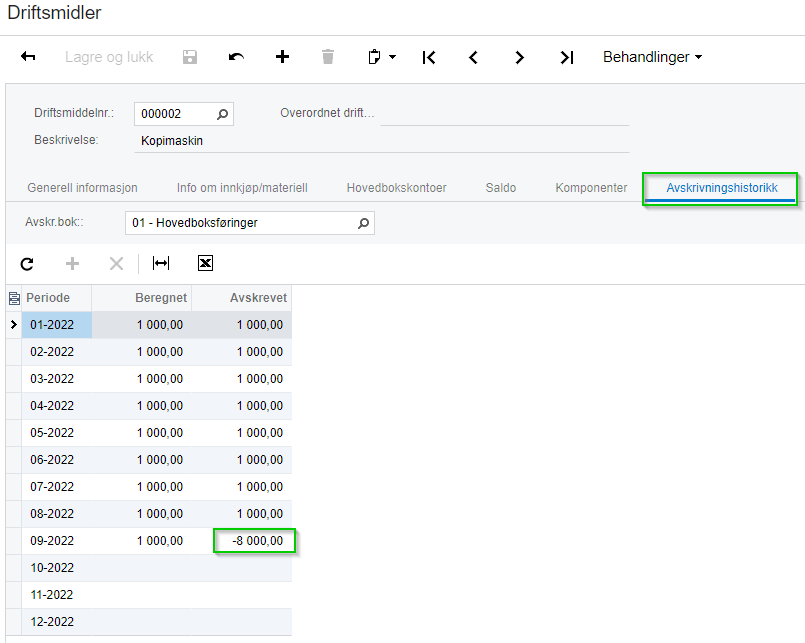
Task: Go to the first record
Action: coord(429,58)
